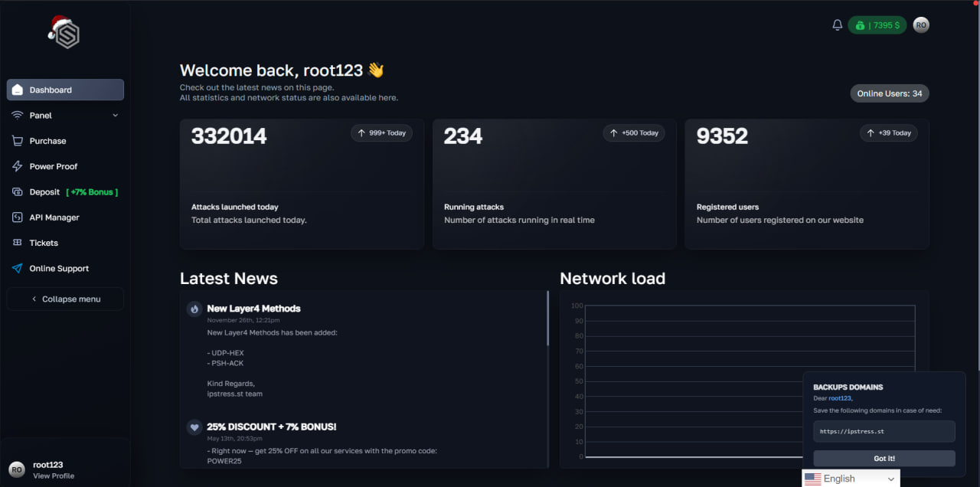This screenshot has width=980, height=487.
Task: Dismiss the Backups Domains popup with Got it!
Action: click(884, 458)
